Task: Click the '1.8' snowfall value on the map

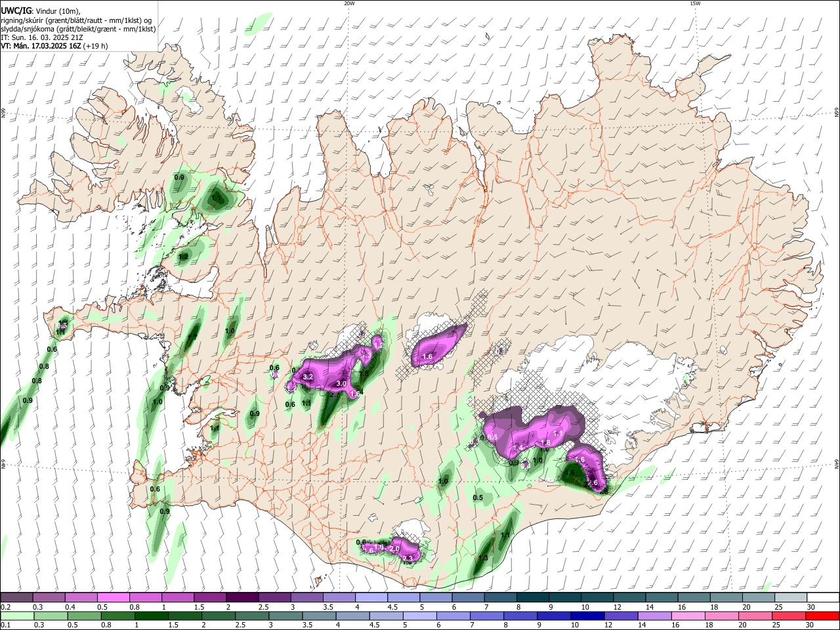Action: [x=545, y=442]
